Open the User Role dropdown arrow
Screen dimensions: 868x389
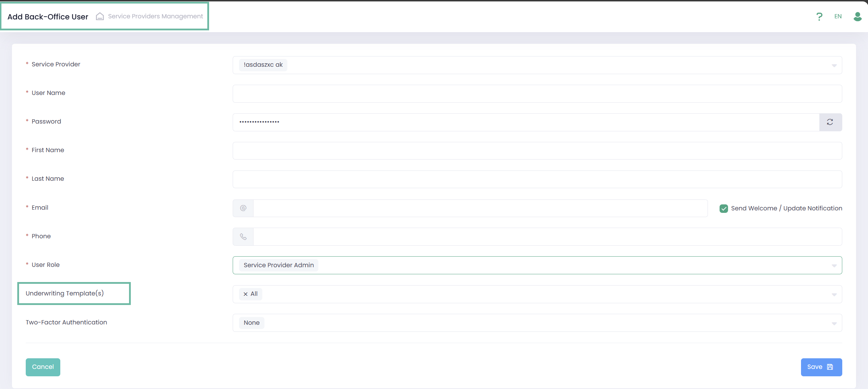834,266
